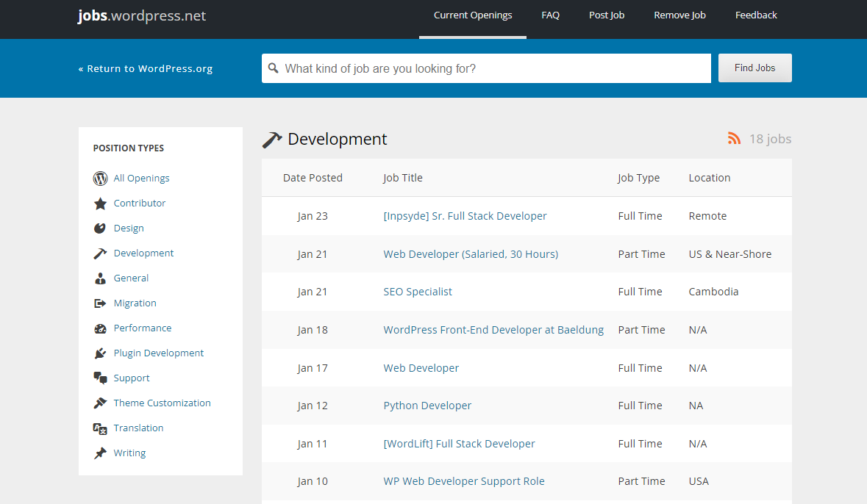Click the Job Title column header

coord(402,178)
